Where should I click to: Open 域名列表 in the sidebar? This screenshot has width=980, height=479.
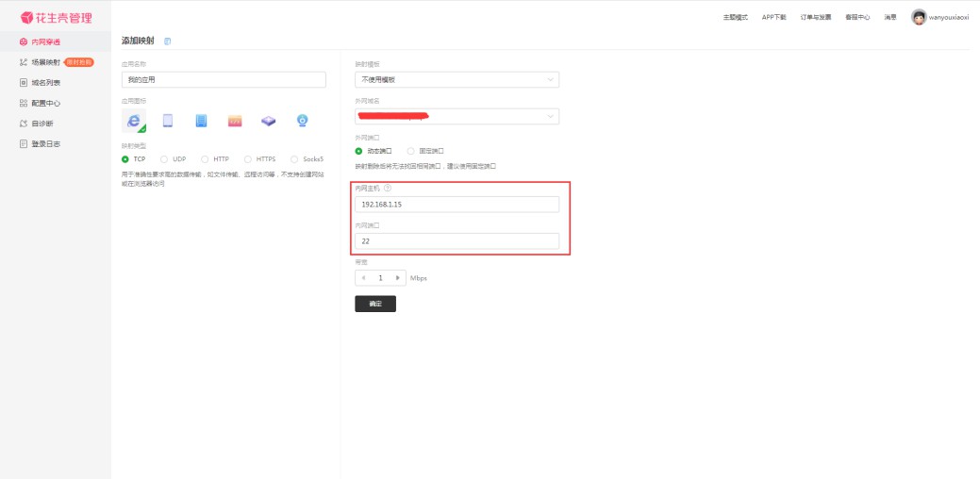45,83
